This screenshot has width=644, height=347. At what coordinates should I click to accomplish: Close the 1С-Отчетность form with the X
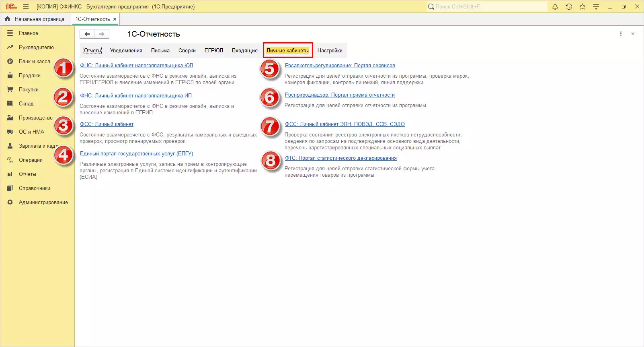pyautogui.click(x=633, y=34)
